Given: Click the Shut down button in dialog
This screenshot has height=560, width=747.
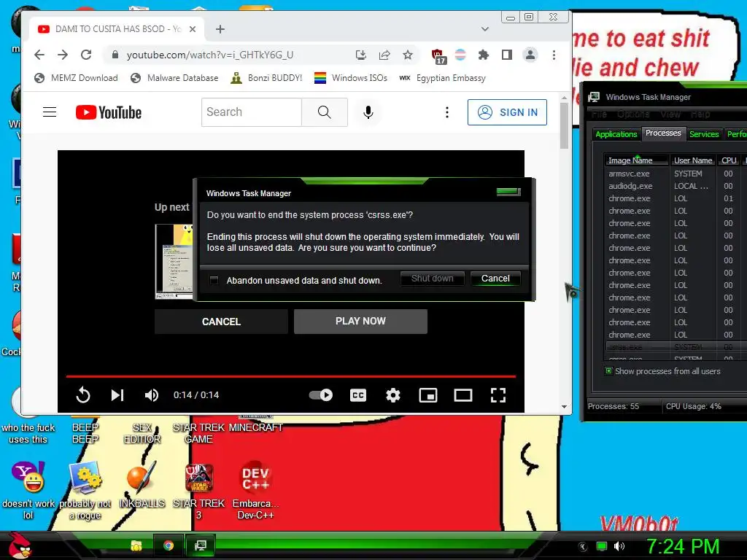Looking at the screenshot, I should 432,279.
